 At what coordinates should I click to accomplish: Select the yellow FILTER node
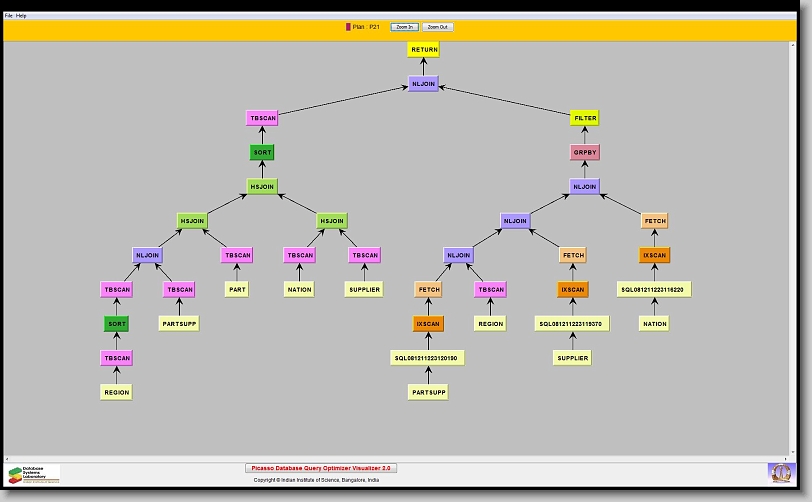click(585, 118)
